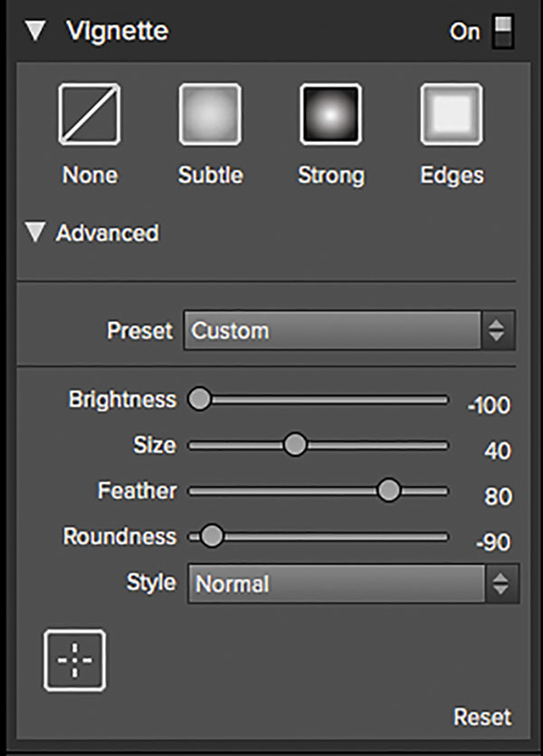Choose the Subtle vignette thumbnail

(210, 114)
